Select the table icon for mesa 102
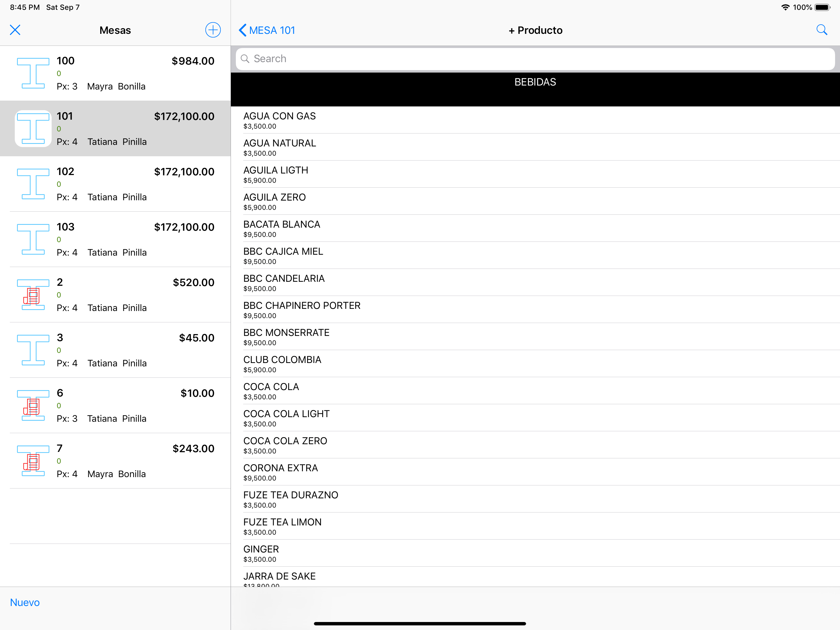Image resolution: width=840 pixels, height=630 pixels. (x=33, y=184)
